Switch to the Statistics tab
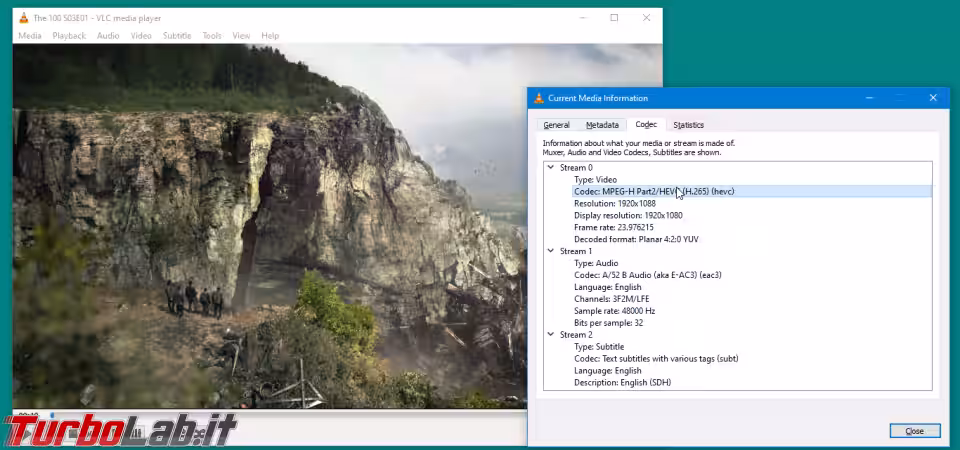 point(688,125)
